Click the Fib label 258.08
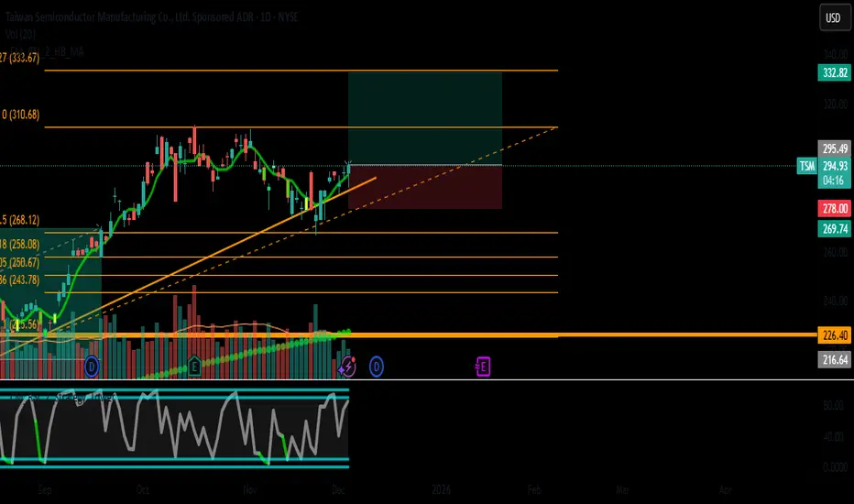Image resolution: width=854 pixels, height=504 pixels. (x=19, y=244)
